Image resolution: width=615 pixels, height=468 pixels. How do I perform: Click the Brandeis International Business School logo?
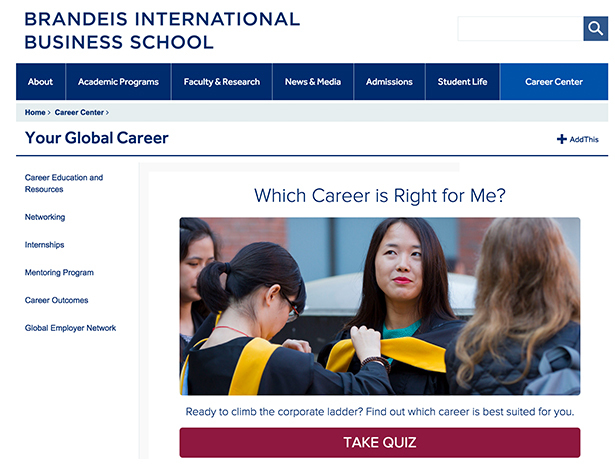pyautogui.click(x=162, y=31)
